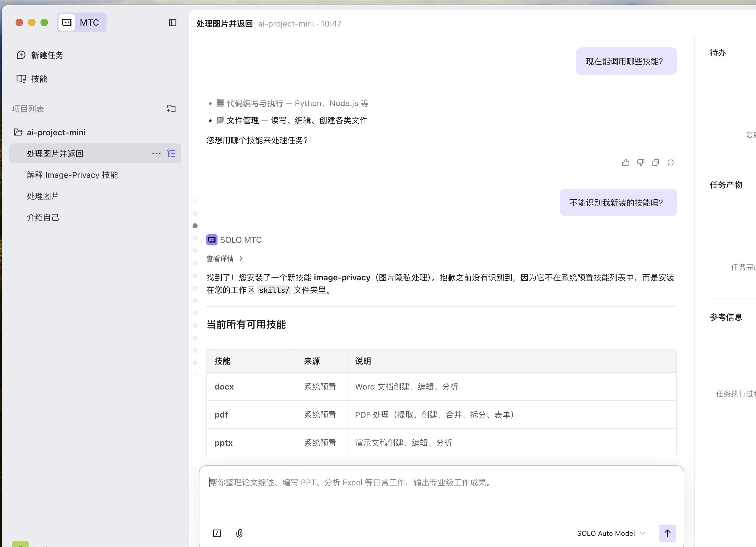Click the slash command icon in the input box
Screen dimensions: 756x547
pyautogui.click(x=217, y=533)
